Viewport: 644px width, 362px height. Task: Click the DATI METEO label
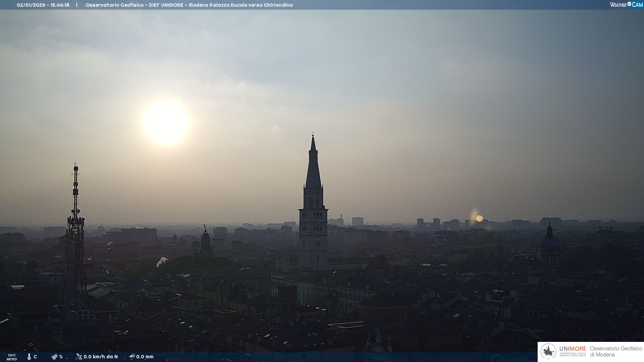click(12, 357)
